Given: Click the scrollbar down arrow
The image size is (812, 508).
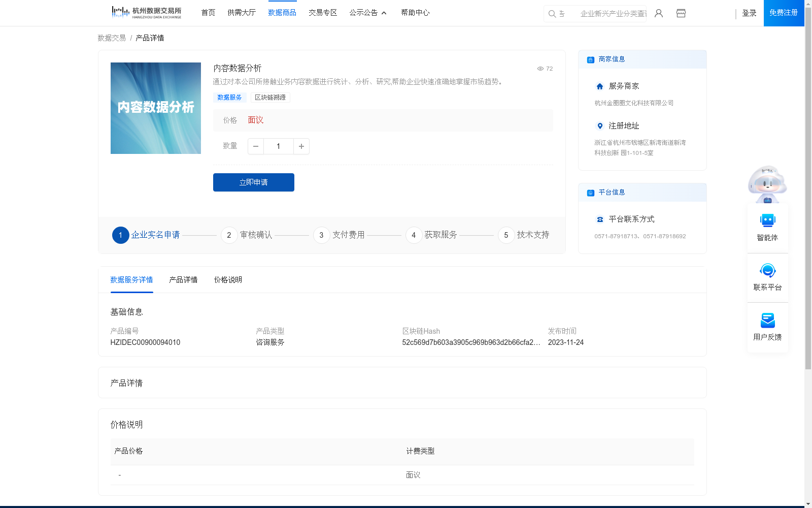Looking at the screenshot, I should click(x=808, y=504).
